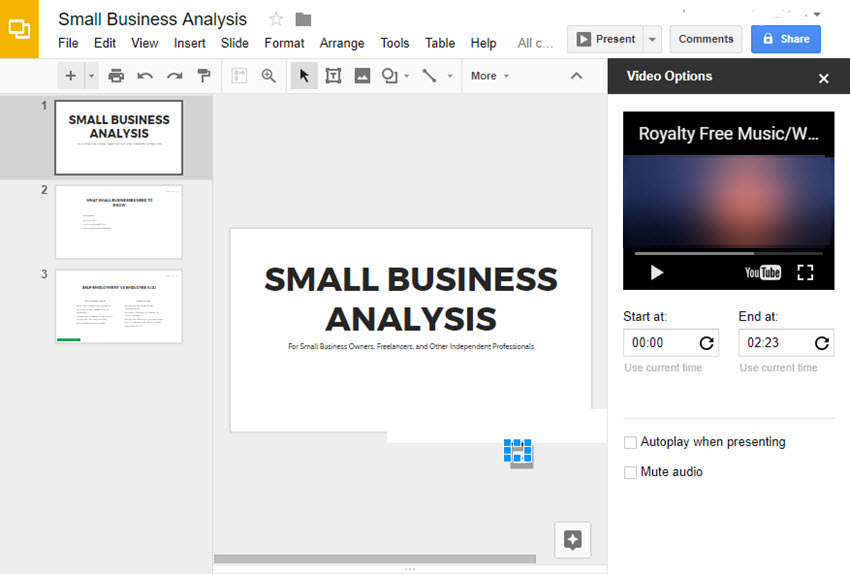Choose the Select arrow cursor tool
Viewport: 850px width, 574px height.
[304, 76]
